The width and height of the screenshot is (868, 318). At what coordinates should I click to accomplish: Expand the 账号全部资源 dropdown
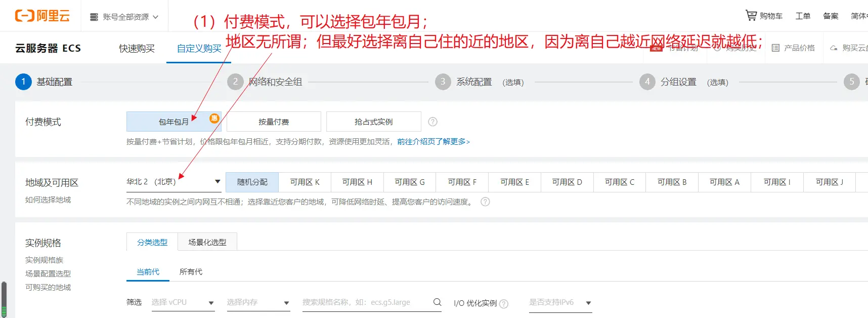tap(124, 17)
